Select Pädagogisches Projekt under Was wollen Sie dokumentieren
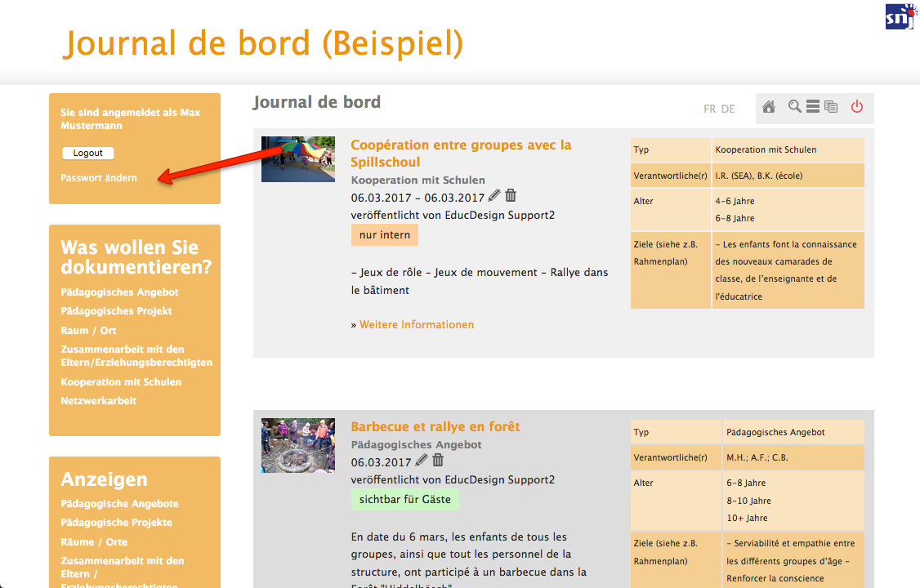 116,311
